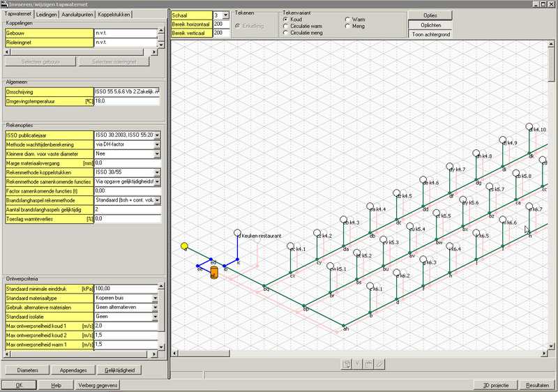The image size is (558, 392).
Task: Select tap point circle k4.1
Action: 290,246
